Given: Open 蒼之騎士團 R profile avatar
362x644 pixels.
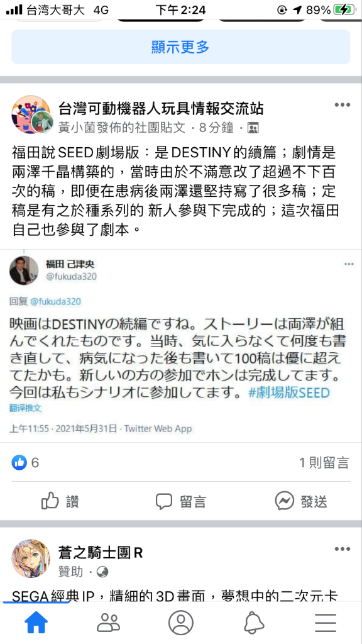Looking at the screenshot, I should click(x=31, y=558).
